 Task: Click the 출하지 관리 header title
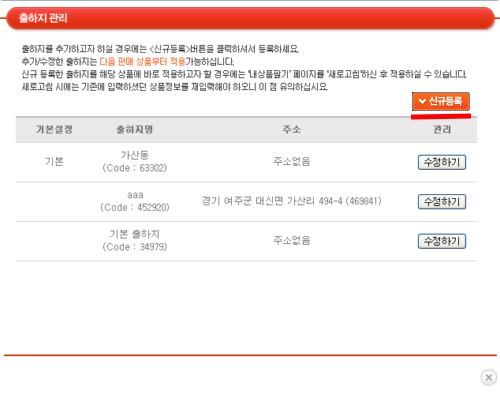click(x=43, y=18)
